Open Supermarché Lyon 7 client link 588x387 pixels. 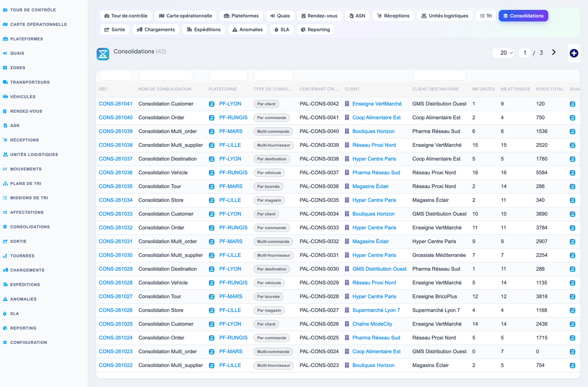click(376, 310)
